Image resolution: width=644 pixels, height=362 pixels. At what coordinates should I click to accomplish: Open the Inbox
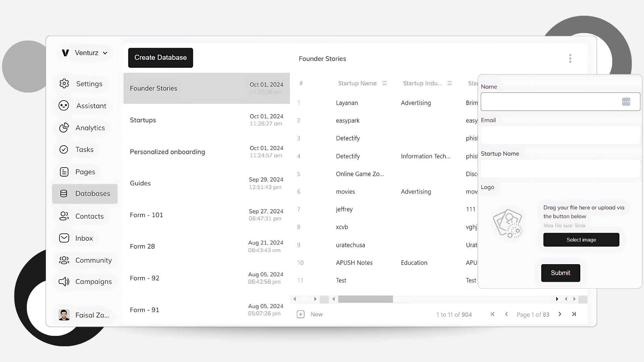click(x=84, y=238)
